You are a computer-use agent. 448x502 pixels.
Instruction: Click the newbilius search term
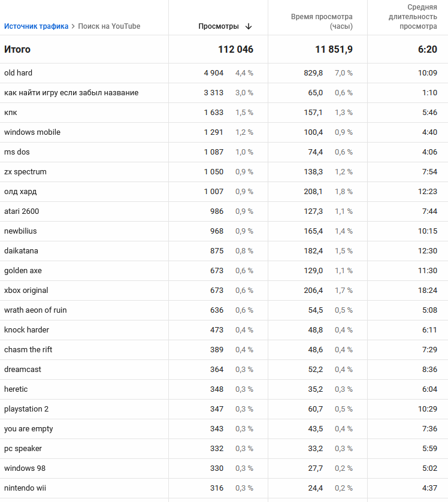coord(20,231)
